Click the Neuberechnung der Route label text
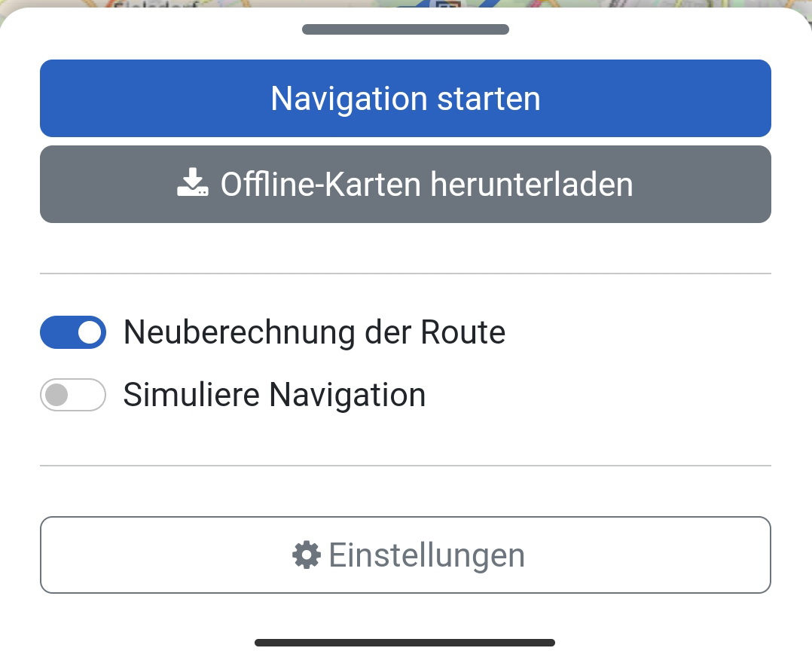 [x=314, y=332]
